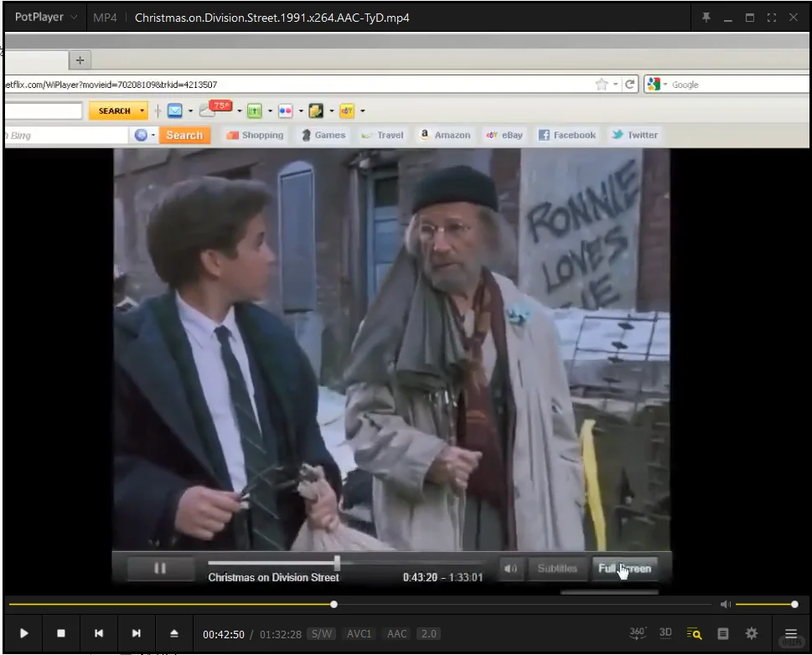Click the Bing search input field

pos(66,136)
